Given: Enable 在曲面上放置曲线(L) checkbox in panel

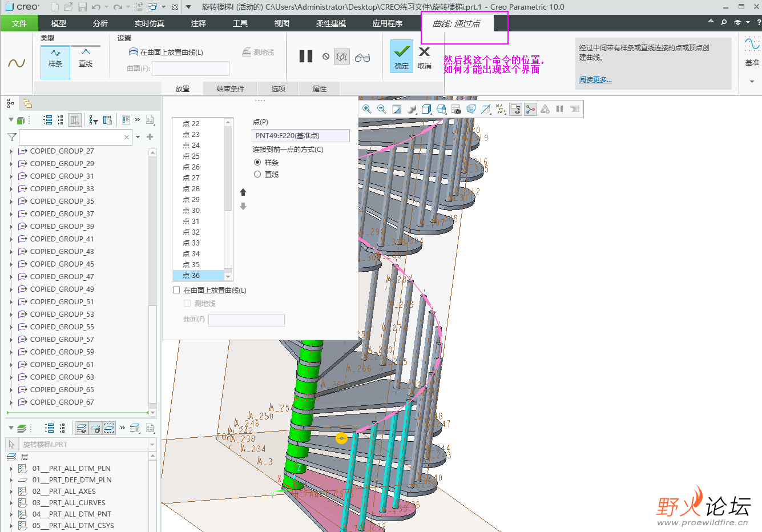Looking at the screenshot, I should 176,290.
